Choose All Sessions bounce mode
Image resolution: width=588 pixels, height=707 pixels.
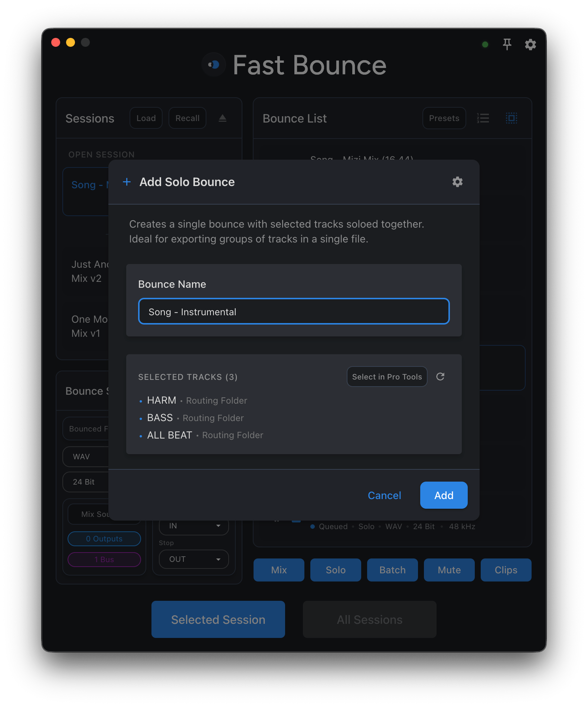[x=370, y=619]
